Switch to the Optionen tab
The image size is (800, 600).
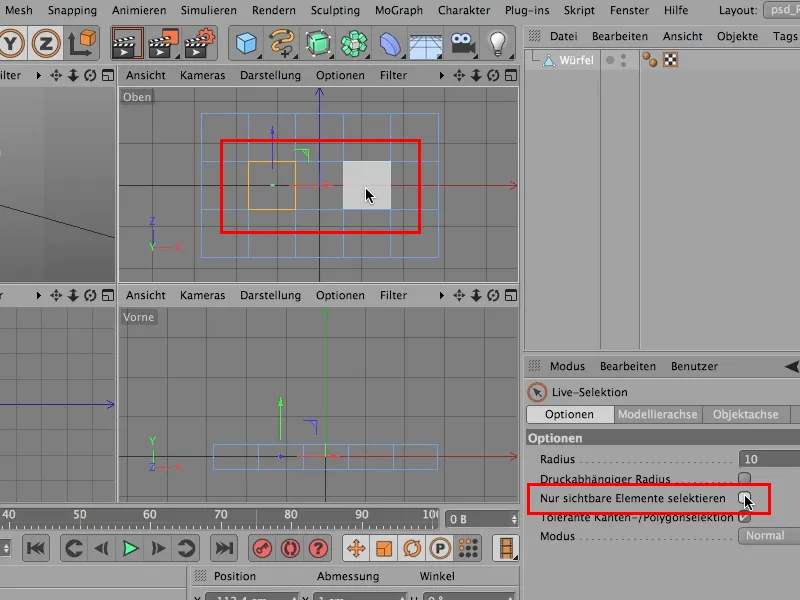570,414
